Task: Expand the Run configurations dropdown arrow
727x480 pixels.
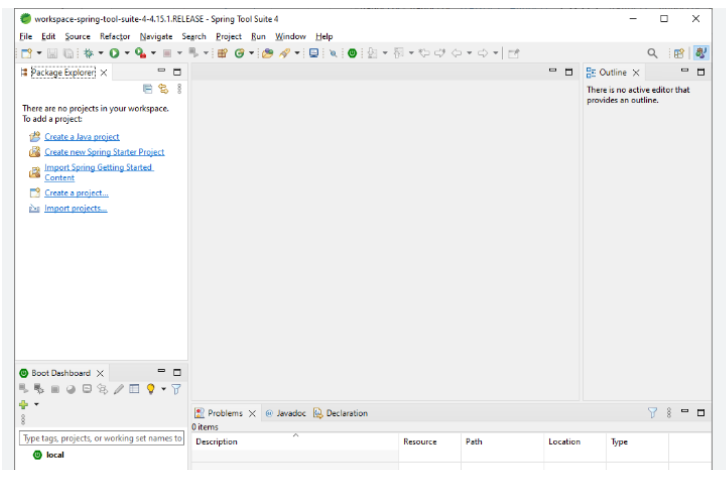Action: click(x=127, y=53)
